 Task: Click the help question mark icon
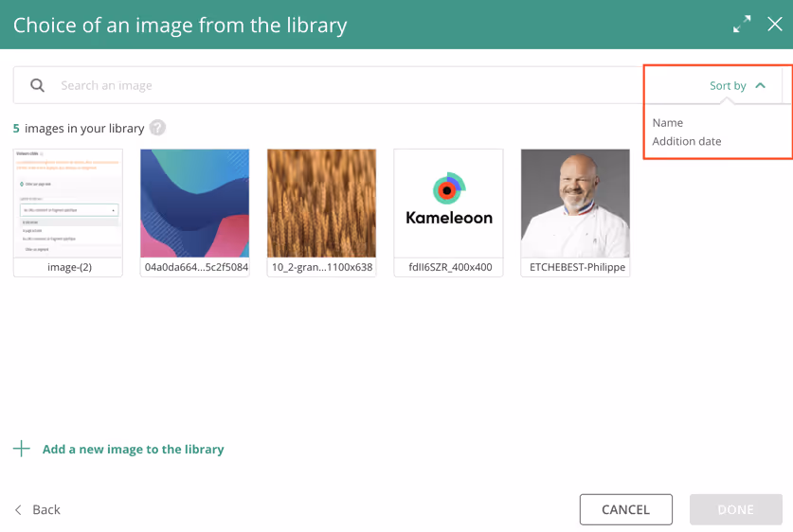tap(158, 128)
